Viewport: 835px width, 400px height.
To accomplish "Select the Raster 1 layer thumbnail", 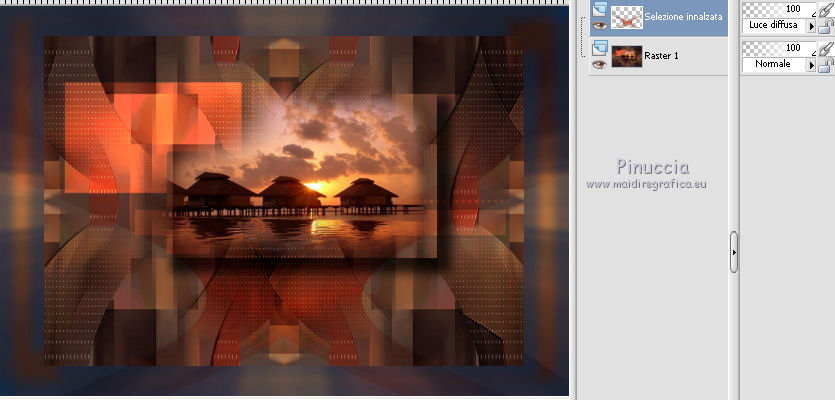I will (x=627, y=56).
